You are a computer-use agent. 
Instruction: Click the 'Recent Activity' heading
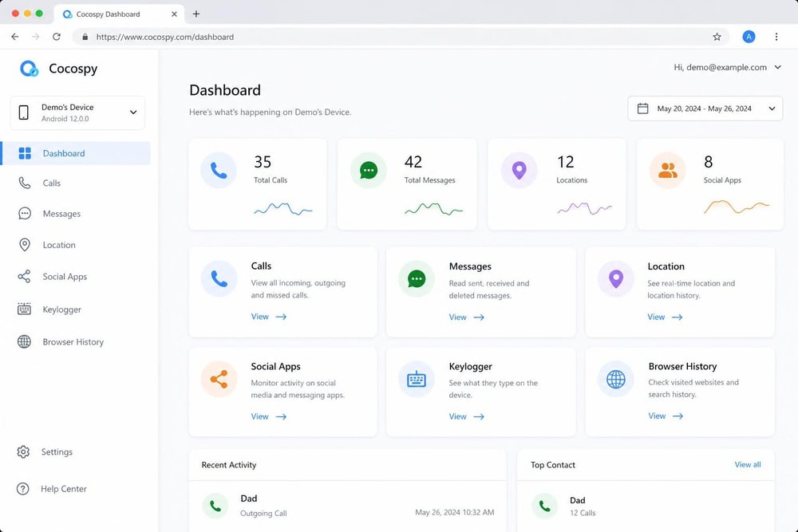coord(229,465)
